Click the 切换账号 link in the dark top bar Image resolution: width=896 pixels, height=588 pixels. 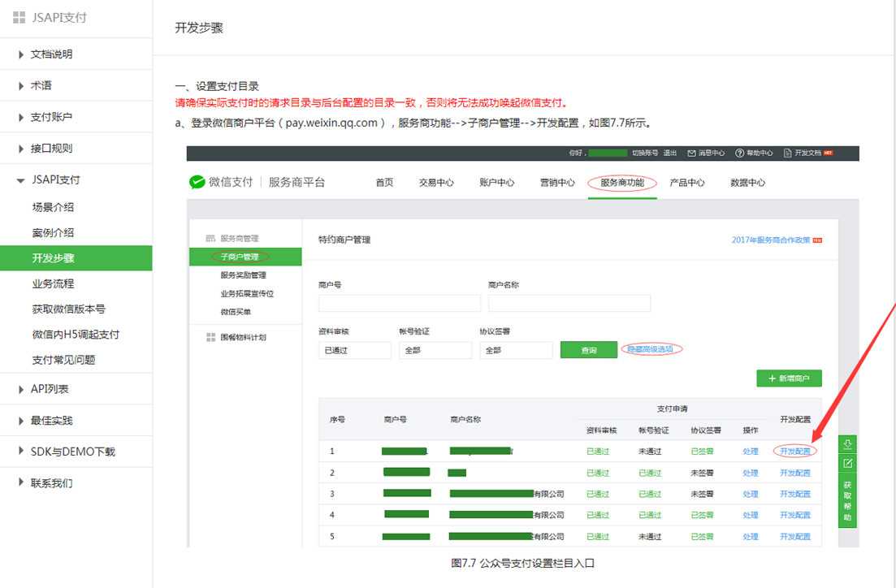pos(644,153)
